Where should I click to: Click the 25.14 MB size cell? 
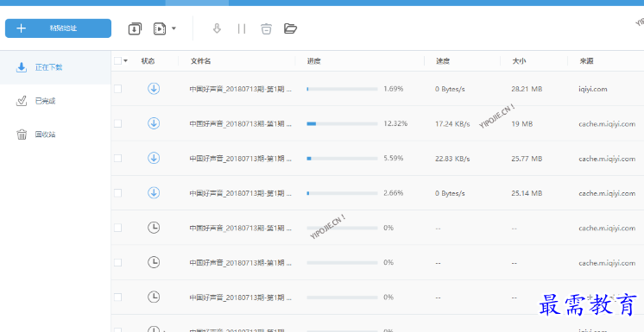(527, 193)
